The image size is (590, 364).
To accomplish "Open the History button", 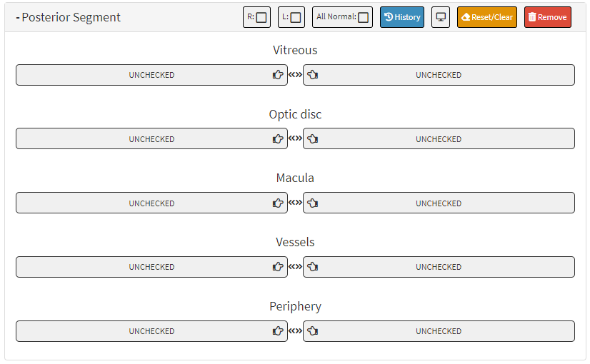I will [402, 17].
